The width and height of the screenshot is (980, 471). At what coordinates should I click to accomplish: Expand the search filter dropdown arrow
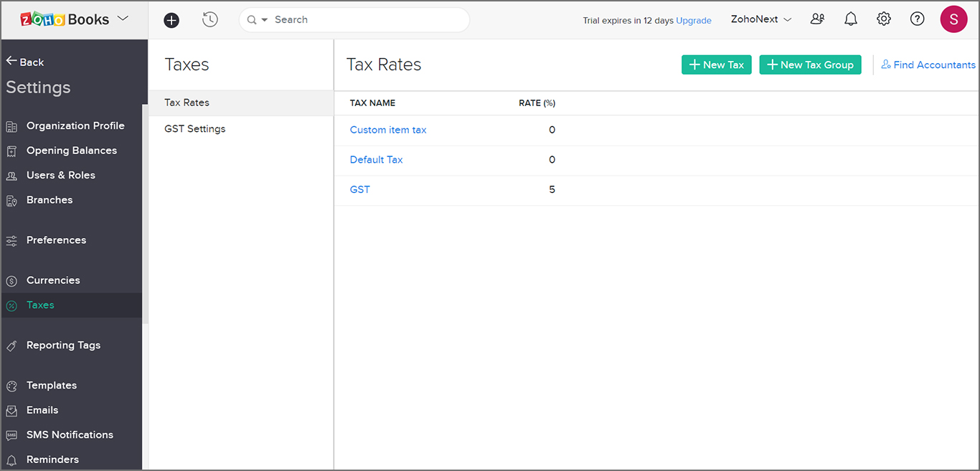pyautogui.click(x=264, y=20)
